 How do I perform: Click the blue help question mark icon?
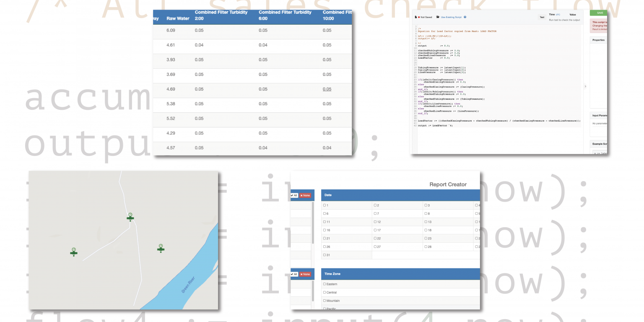click(465, 17)
